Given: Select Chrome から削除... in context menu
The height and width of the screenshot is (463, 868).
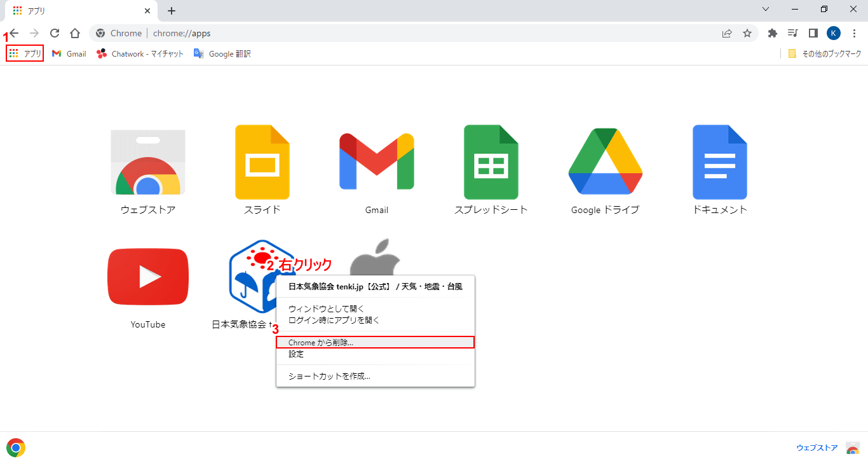Looking at the screenshot, I should point(376,342).
